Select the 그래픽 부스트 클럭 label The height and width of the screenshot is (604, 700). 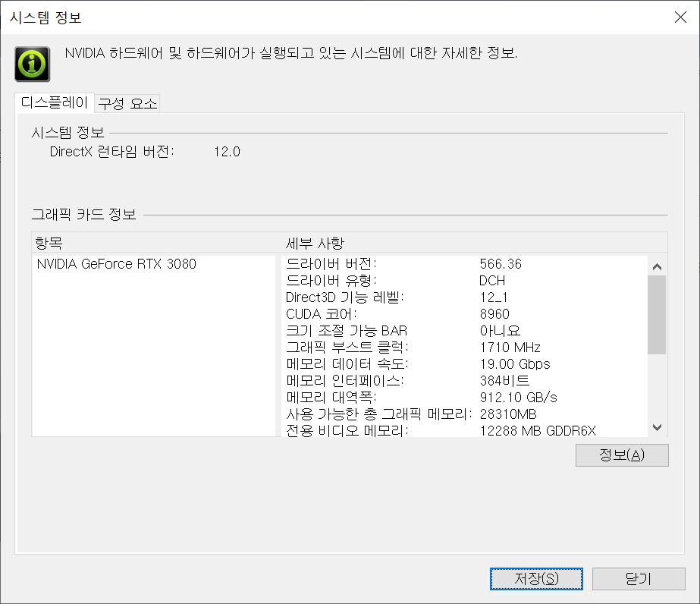click(347, 347)
